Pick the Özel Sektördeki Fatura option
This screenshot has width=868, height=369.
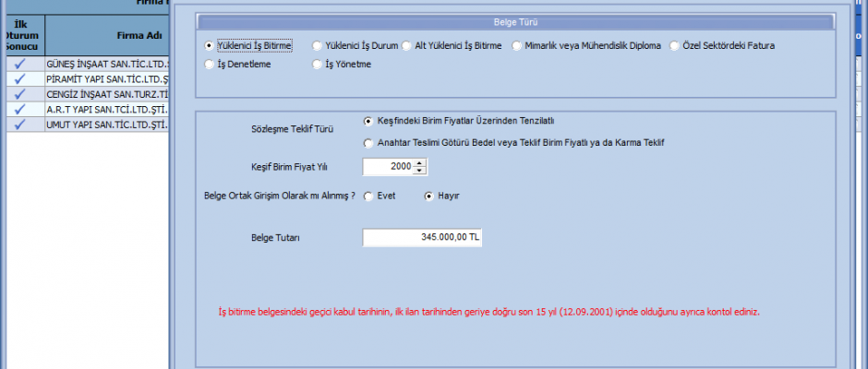click(675, 45)
